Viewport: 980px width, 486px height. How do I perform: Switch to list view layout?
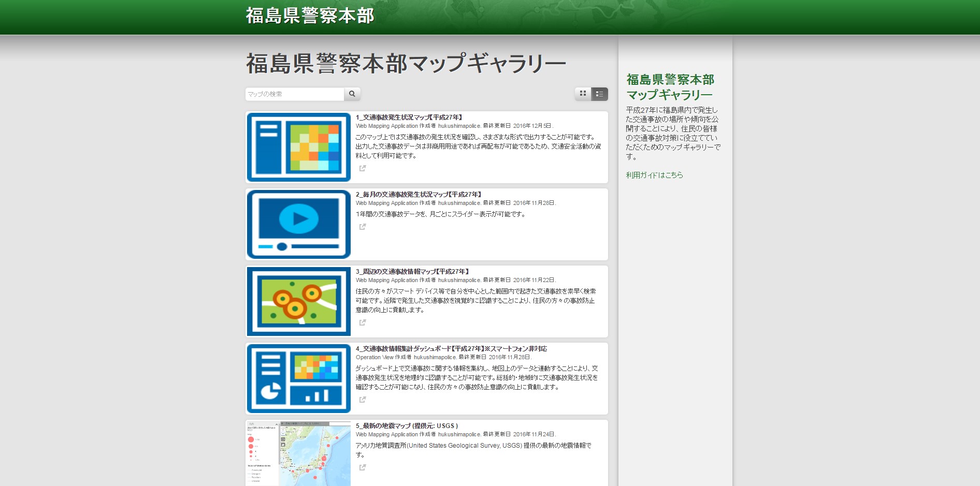tap(599, 94)
